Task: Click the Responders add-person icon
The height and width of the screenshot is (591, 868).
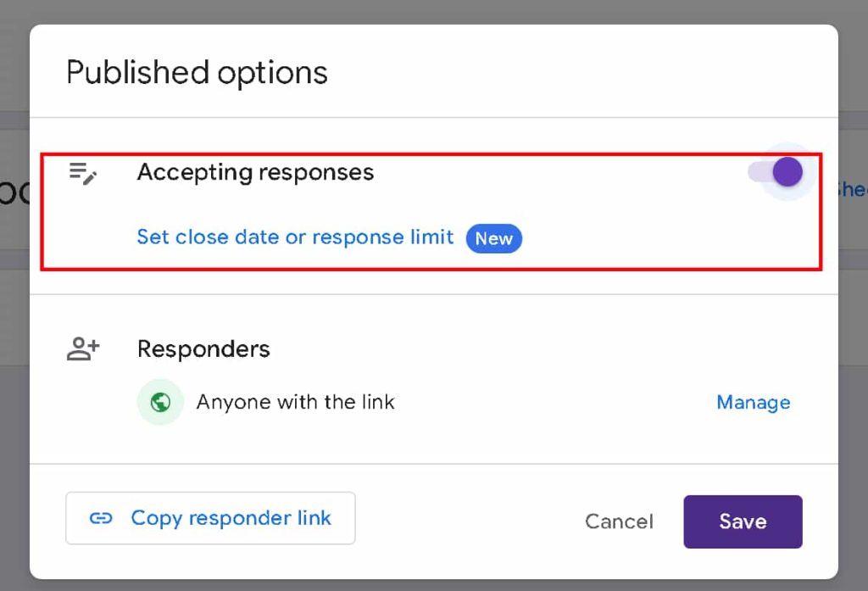Action: (x=83, y=349)
